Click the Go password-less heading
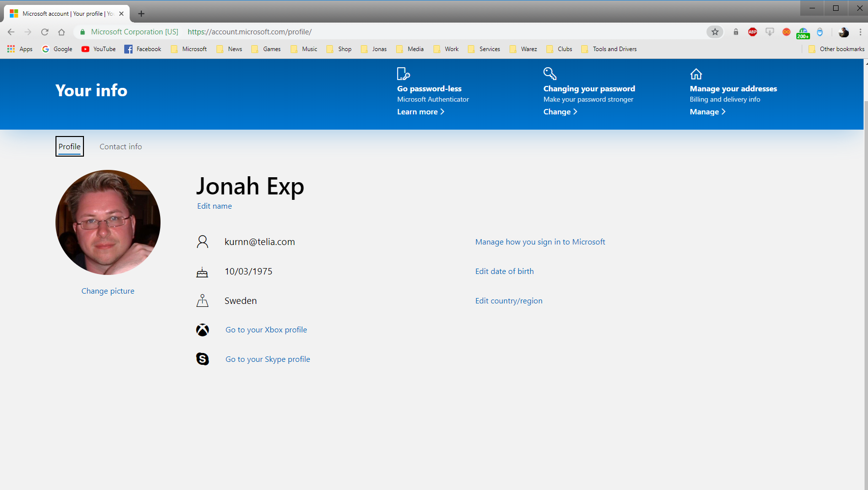The image size is (868, 490). click(x=429, y=89)
